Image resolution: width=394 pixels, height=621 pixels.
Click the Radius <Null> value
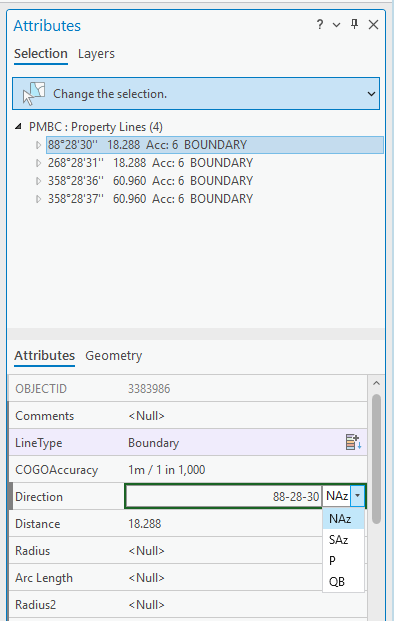tap(146, 551)
